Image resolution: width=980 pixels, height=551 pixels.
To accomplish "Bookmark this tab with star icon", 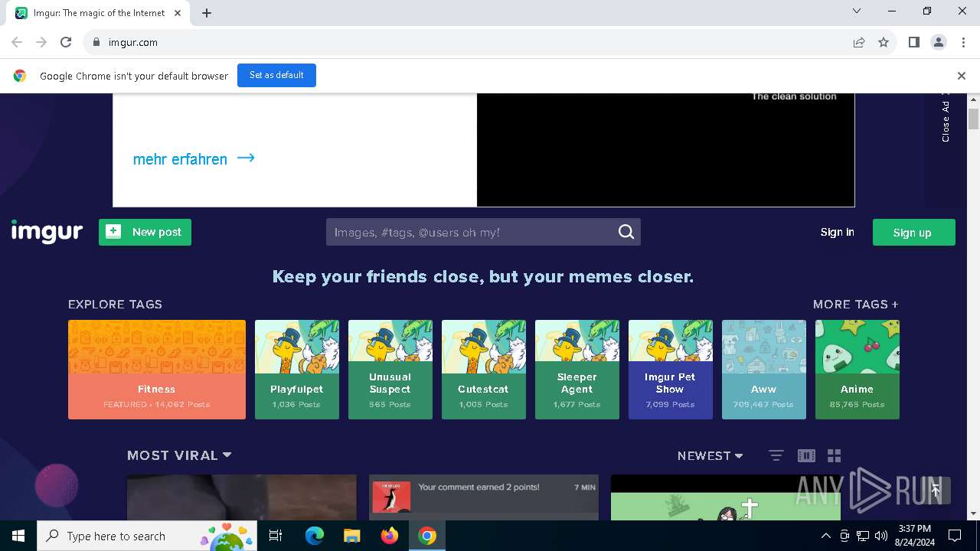I will 884,42.
